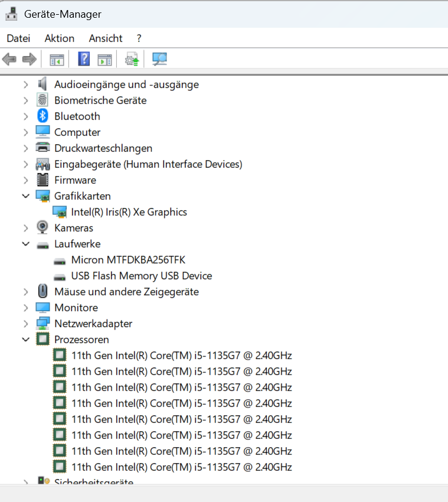Expand the Monitore node chevron
The width and height of the screenshot is (448, 502).
26,308
